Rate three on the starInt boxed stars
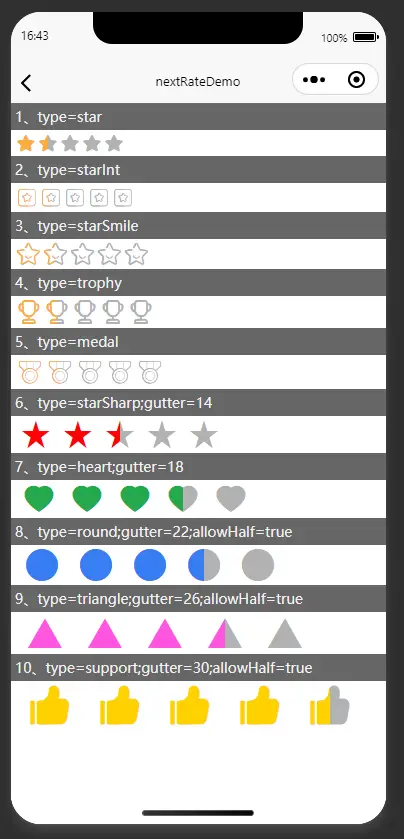The height and width of the screenshot is (839, 404). pos(75,197)
